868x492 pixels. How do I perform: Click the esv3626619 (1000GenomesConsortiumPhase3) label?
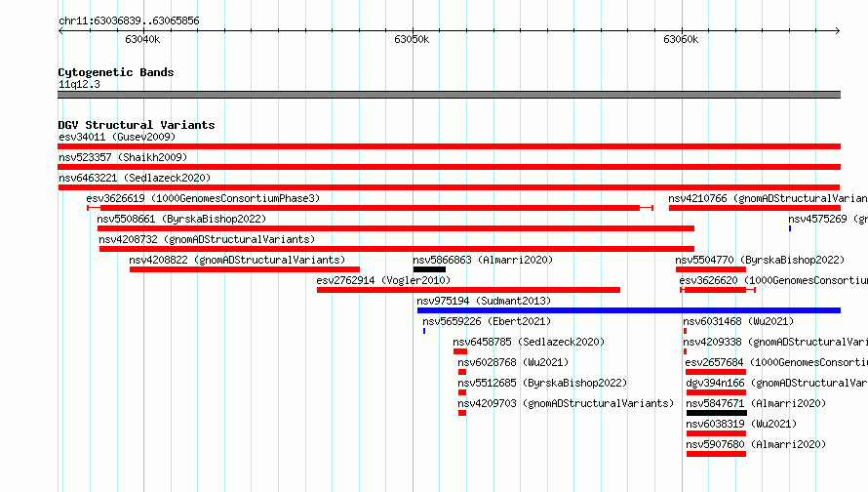203,198
